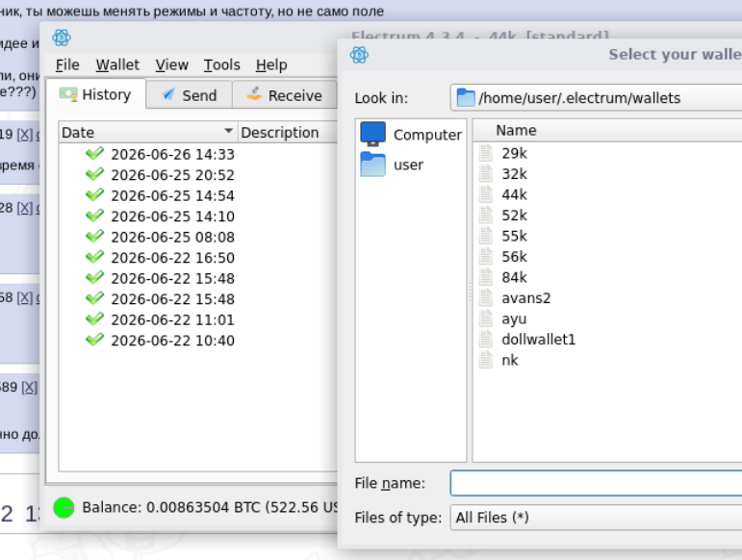
Task: Select wallet file nk
Action: point(510,361)
